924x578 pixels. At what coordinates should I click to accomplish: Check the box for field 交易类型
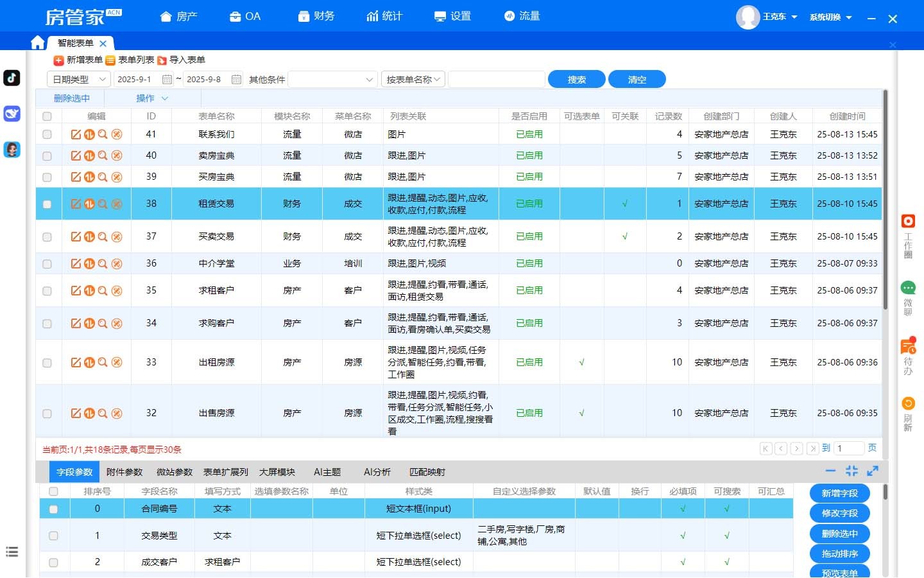click(x=53, y=536)
